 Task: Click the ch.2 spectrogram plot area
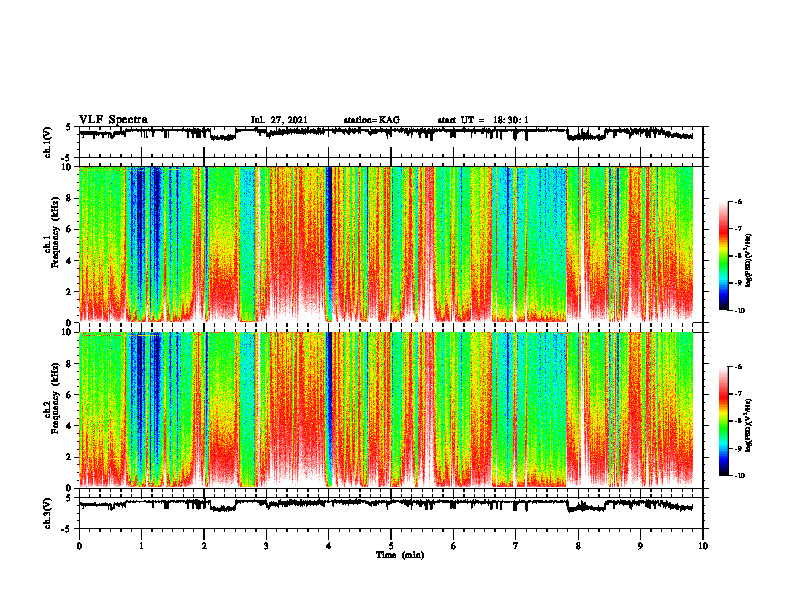click(391, 410)
